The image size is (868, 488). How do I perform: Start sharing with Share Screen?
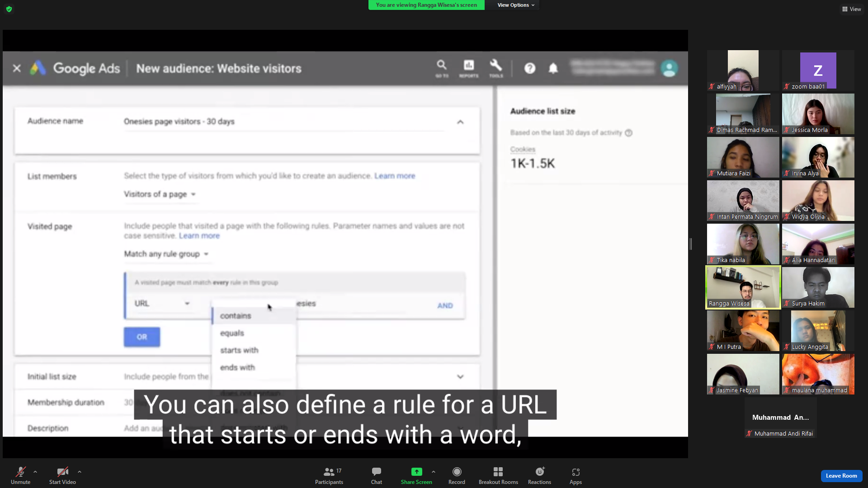416,476
